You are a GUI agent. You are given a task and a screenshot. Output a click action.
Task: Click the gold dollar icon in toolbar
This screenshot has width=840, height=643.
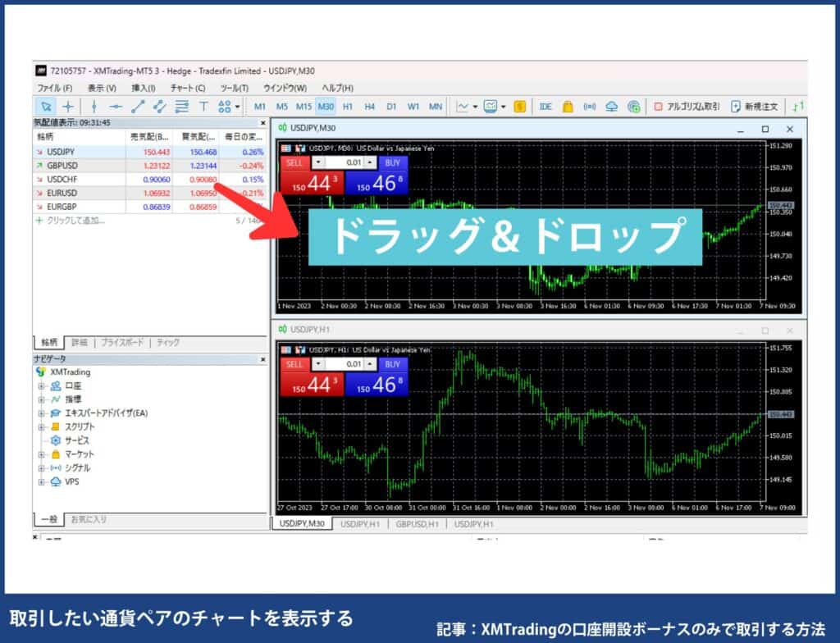coord(519,107)
